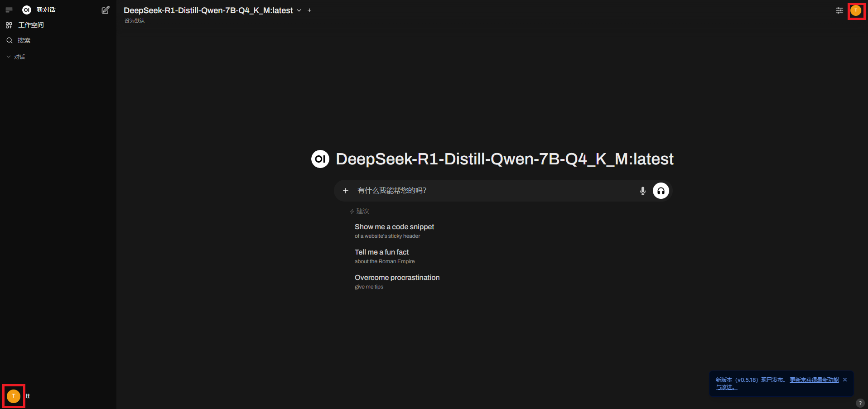
Task: Dismiss the new version notification
Action: (845, 380)
